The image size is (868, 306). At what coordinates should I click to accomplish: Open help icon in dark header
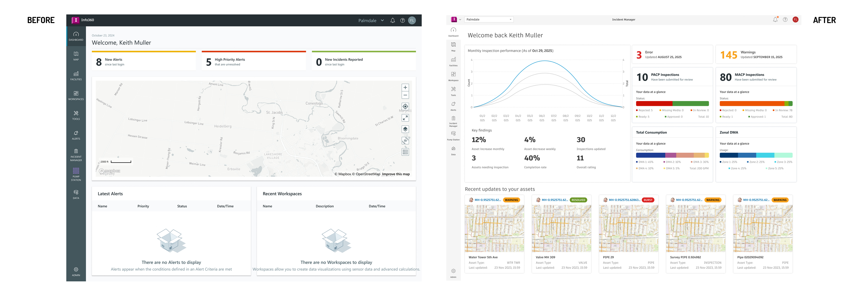402,20
